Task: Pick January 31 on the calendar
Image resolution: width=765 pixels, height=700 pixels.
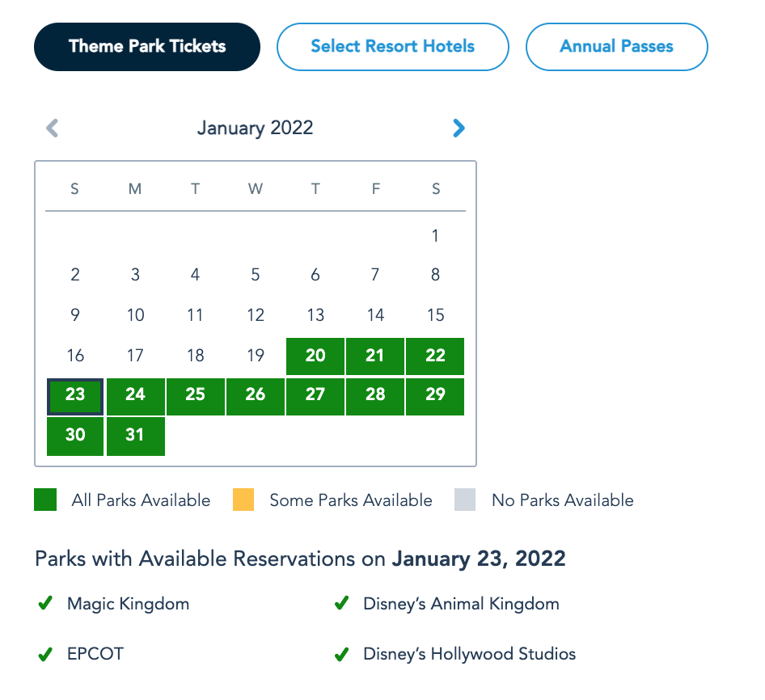Action: tap(135, 435)
